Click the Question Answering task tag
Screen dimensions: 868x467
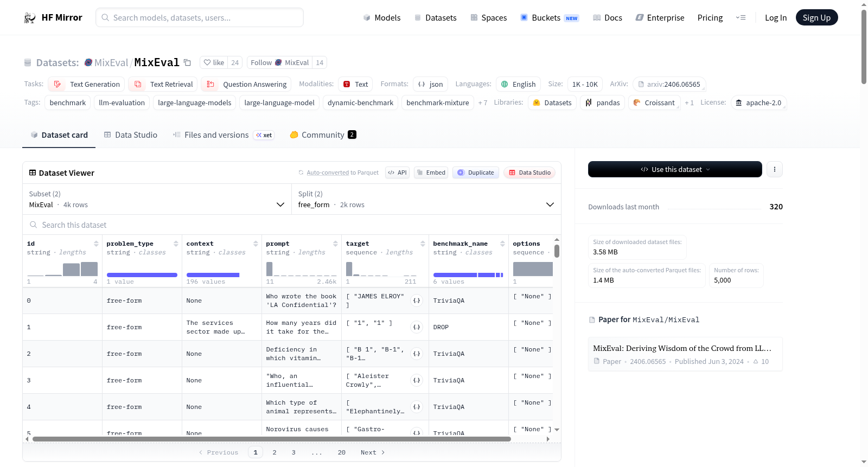(x=246, y=84)
